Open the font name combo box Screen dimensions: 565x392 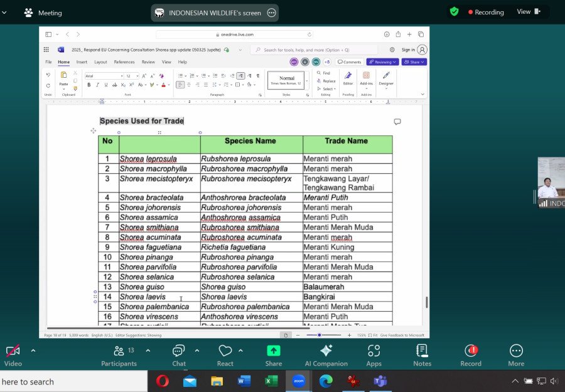103,76
